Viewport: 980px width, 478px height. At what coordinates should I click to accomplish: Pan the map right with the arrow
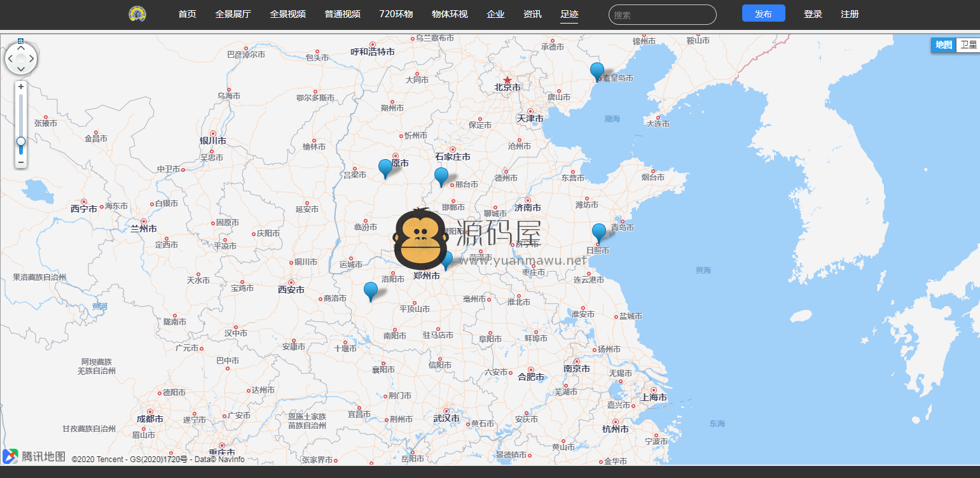point(32,60)
